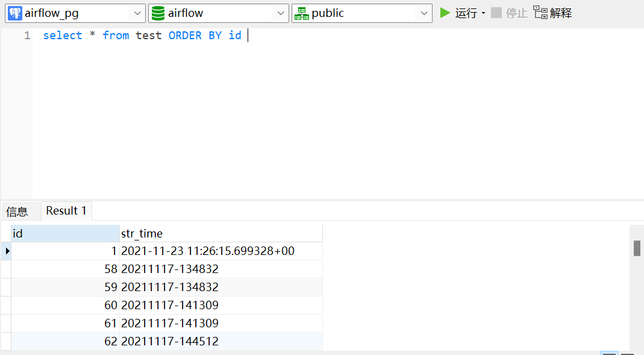Click the row selector for id 62
Image resolution: width=644 pixels, height=355 pixels.
point(6,341)
